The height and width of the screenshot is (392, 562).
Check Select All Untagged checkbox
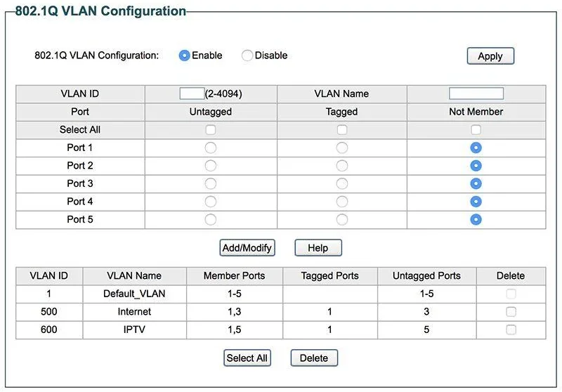[x=210, y=130]
